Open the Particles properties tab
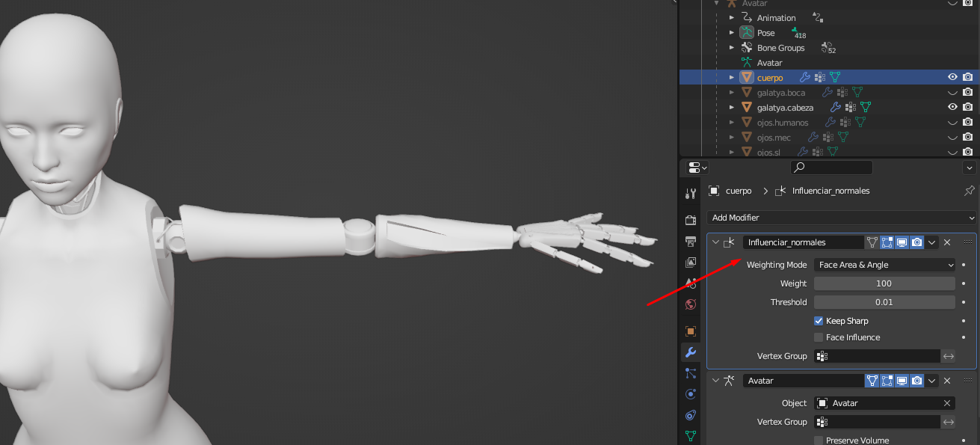 pos(691,373)
